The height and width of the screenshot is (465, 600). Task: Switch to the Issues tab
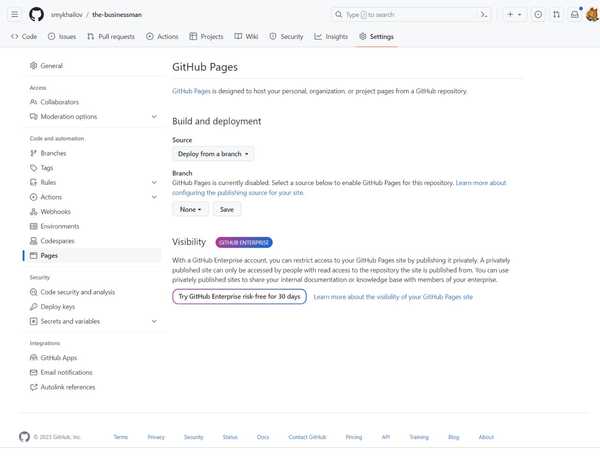point(62,36)
